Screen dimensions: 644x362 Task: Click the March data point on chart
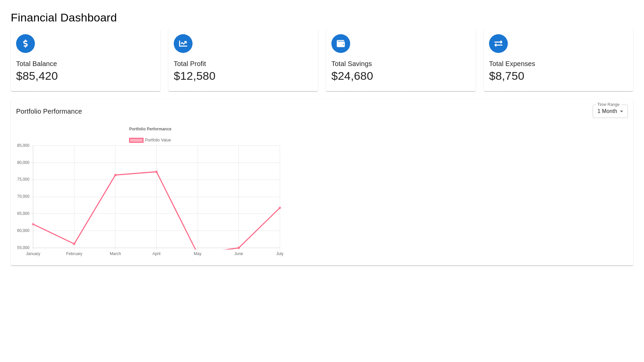click(115, 175)
